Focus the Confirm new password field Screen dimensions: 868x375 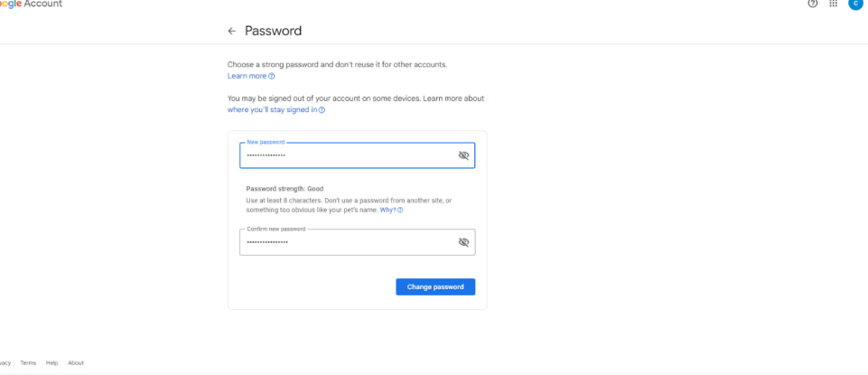tap(348, 242)
